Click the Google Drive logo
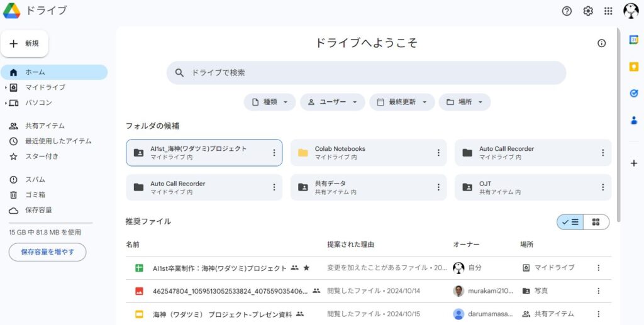The height and width of the screenshot is (325, 644). tap(11, 11)
